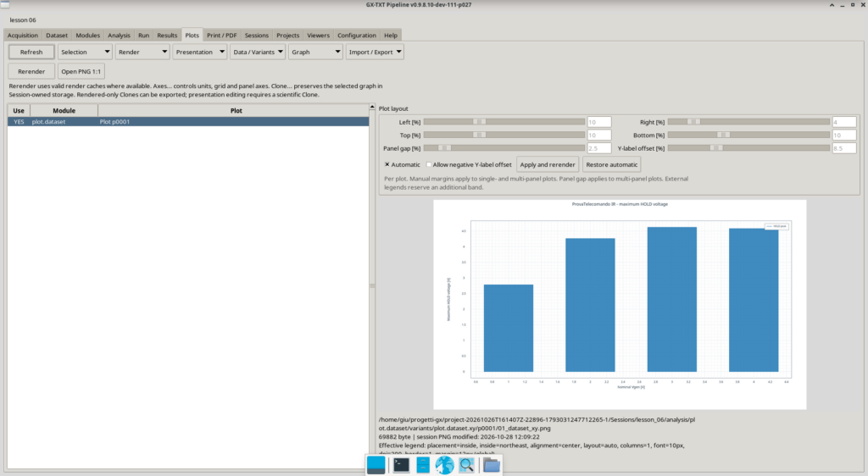Click the Left [%] value field
Image resolution: width=868 pixels, height=476 pixels.
(x=599, y=122)
